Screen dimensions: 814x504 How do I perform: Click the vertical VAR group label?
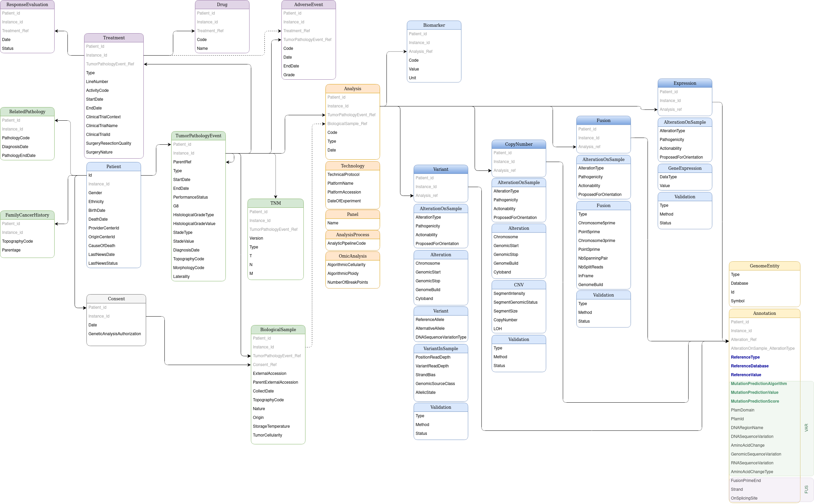point(806,428)
